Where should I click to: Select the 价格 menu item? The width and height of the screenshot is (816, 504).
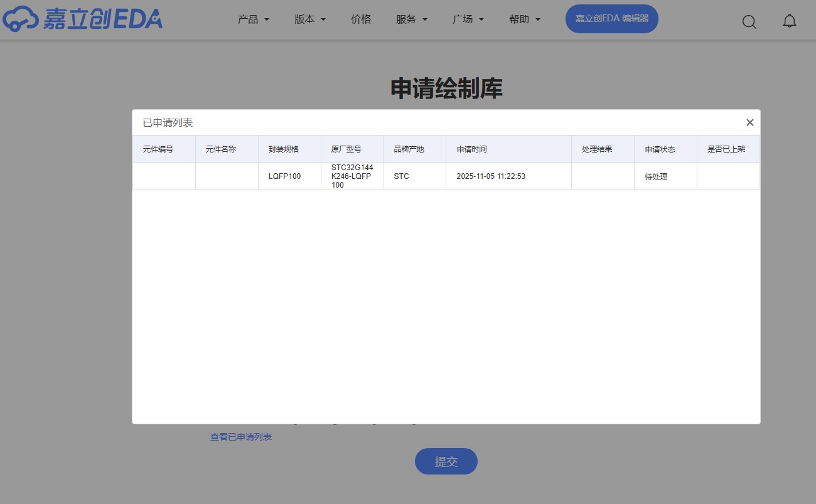(361, 19)
